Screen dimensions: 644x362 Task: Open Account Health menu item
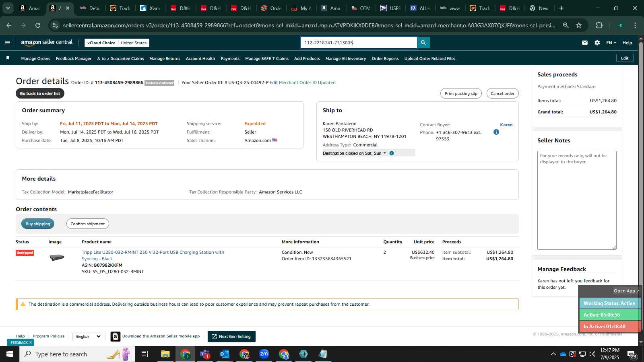pyautogui.click(x=200, y=59)
